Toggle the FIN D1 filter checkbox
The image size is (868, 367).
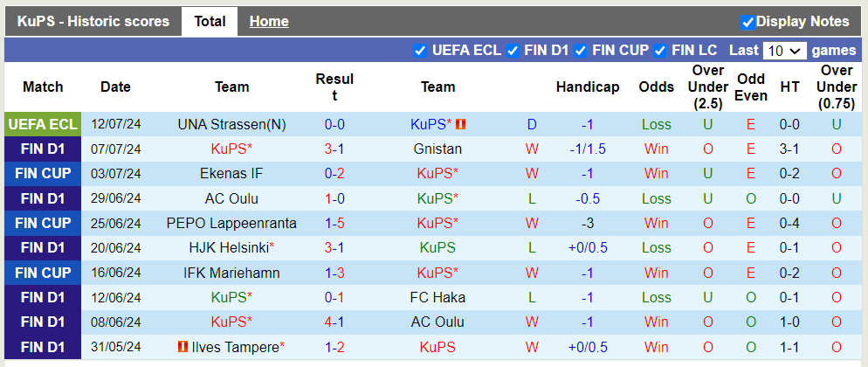(513, 51)
